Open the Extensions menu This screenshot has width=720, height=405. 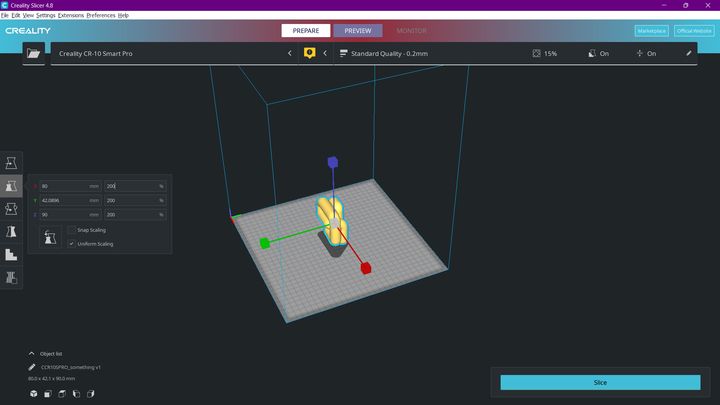point(71,15)
